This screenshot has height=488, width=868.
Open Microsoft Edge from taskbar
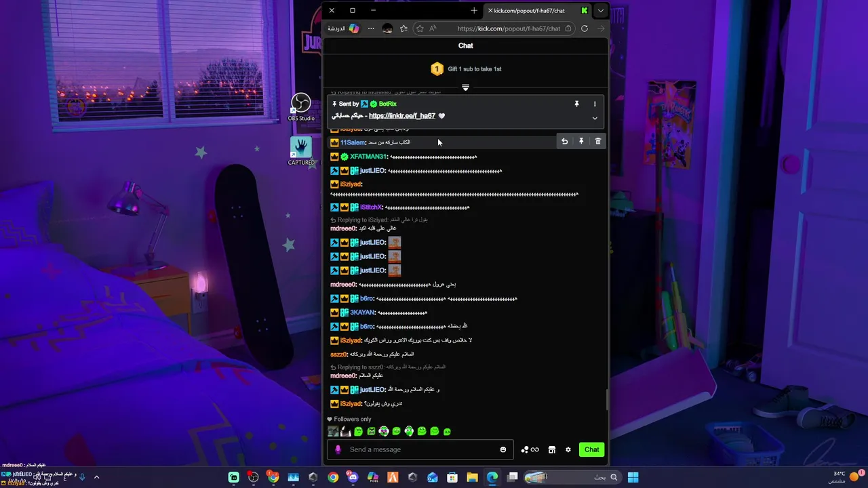tap(492, 477)
